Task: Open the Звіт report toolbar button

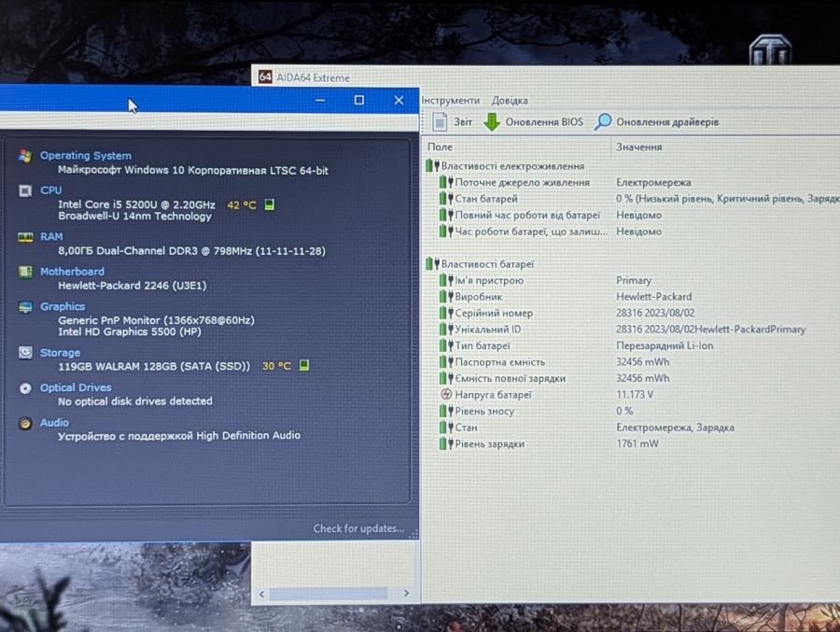Action: click(x=452, y=121)
